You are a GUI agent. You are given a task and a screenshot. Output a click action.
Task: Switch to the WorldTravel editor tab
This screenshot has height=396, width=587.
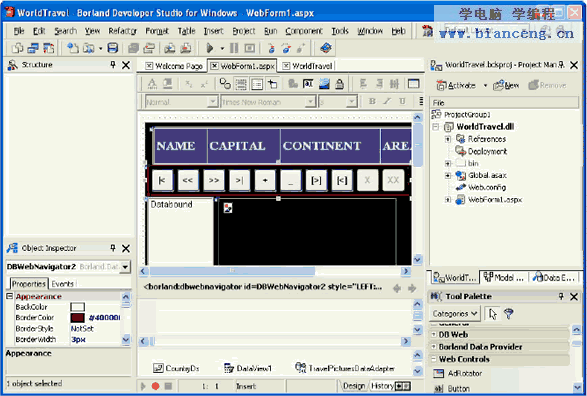coord(308,66)
